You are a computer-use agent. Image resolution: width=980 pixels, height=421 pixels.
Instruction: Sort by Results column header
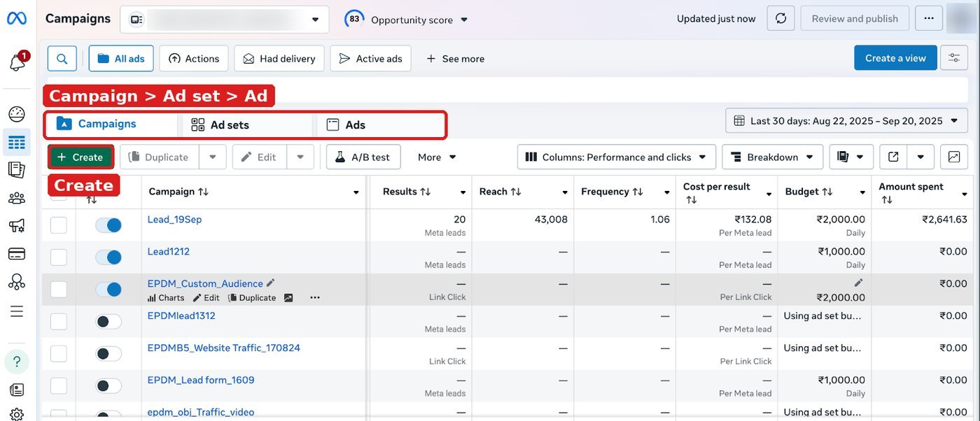pos(405,192)
